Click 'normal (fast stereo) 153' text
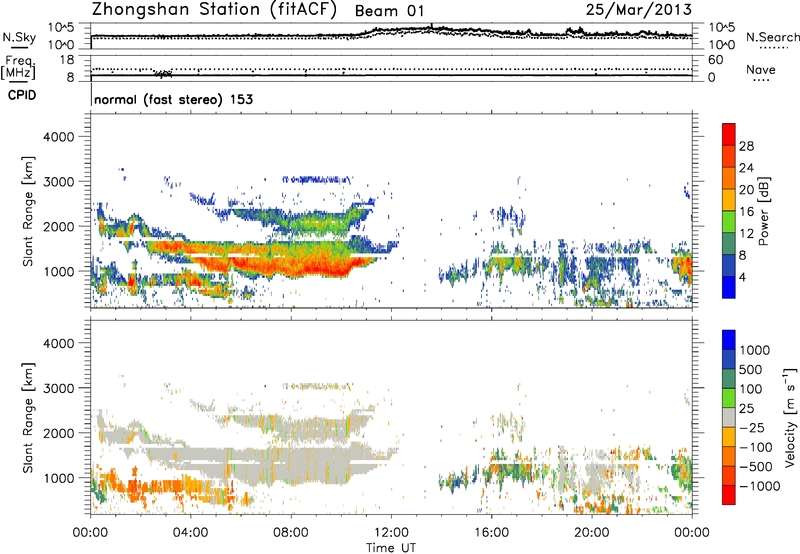This screenshot has width=800, height=554. click(173, 99)
